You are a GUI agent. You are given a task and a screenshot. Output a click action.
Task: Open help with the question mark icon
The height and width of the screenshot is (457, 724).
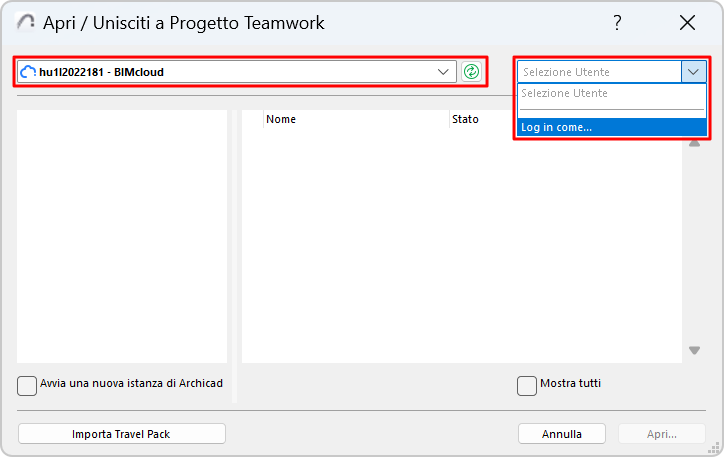coord(618,23)
